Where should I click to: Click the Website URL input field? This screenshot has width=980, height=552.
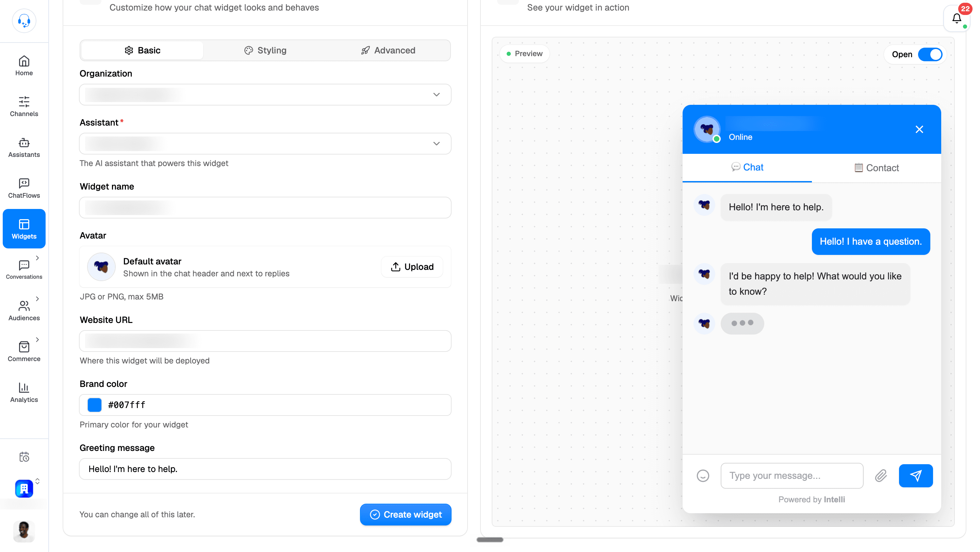[265, 341]
